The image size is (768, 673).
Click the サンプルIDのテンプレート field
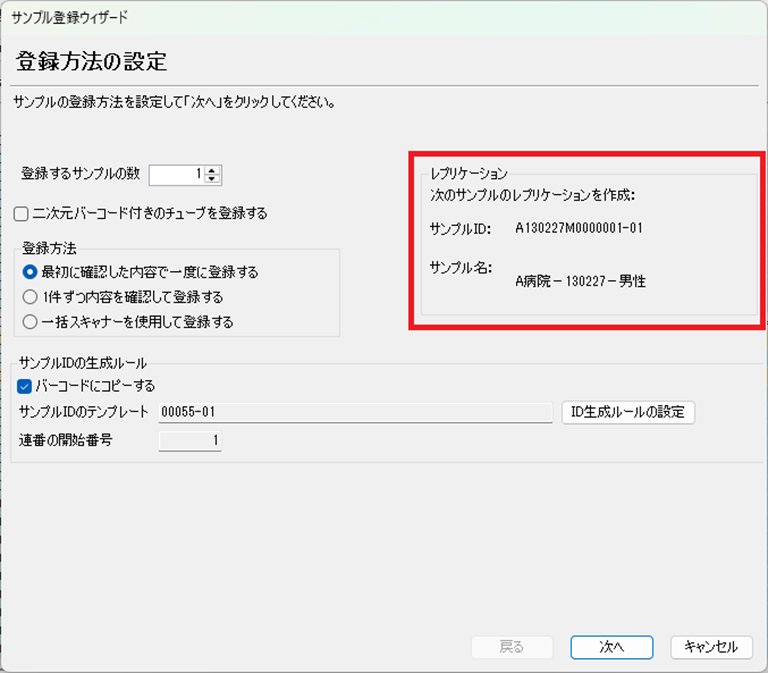[355, 412]
